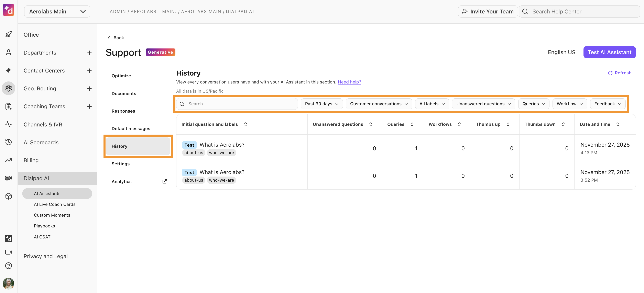Viewport: 644px width, 293px height.
Task: Open the Workflow filter dropdown
Action: [570, 104]
